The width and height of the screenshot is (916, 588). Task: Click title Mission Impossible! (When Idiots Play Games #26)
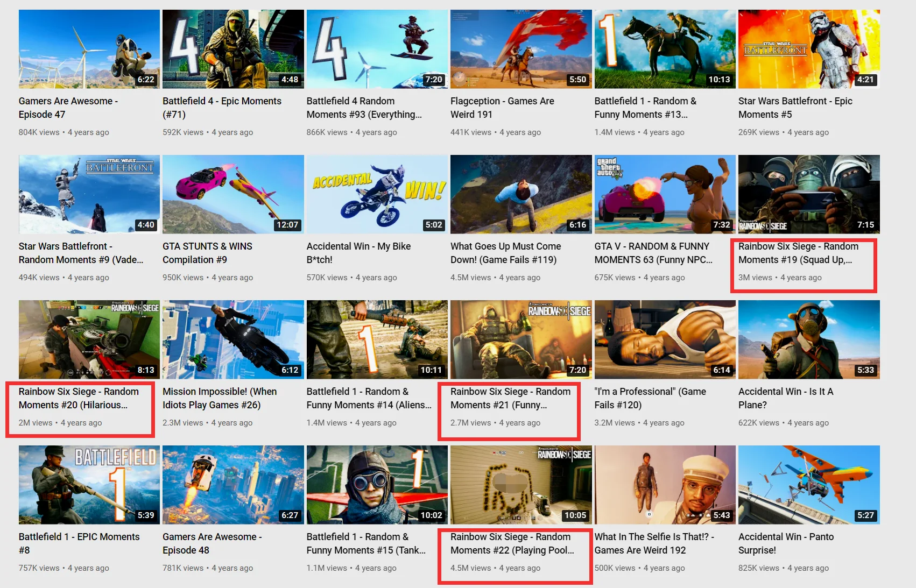click(x=220, y=398)
